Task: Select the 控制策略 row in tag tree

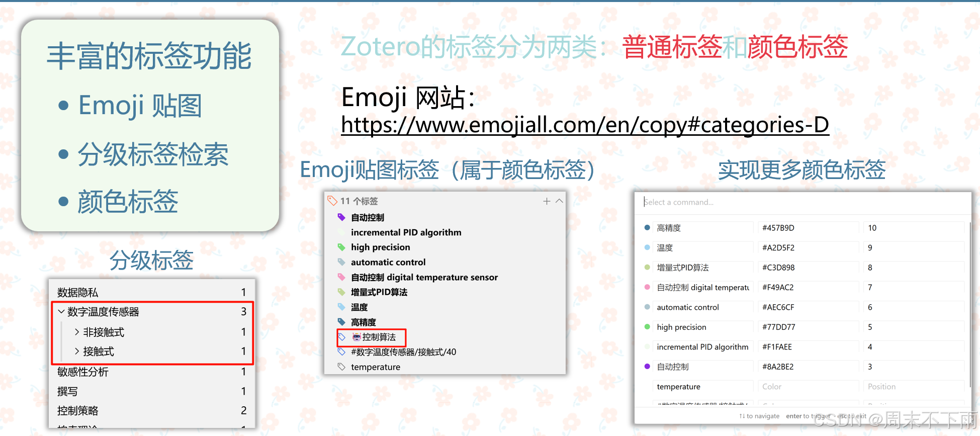Action: [152, 410]
